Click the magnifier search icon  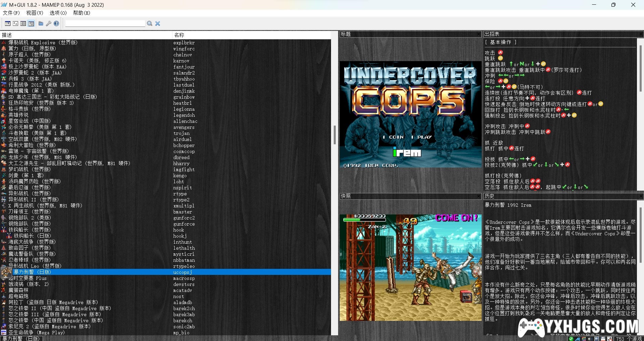coord(150,23)
